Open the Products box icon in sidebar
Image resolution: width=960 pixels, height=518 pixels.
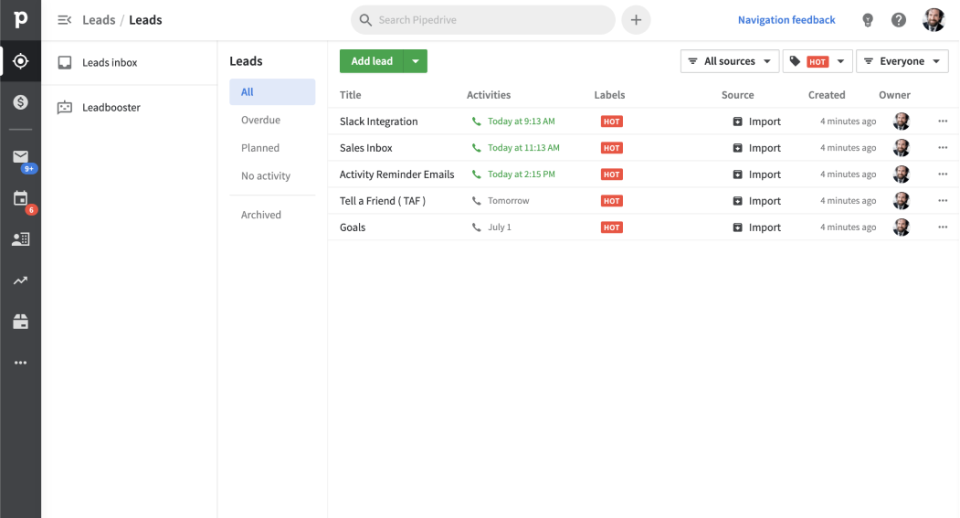(20, 321)
